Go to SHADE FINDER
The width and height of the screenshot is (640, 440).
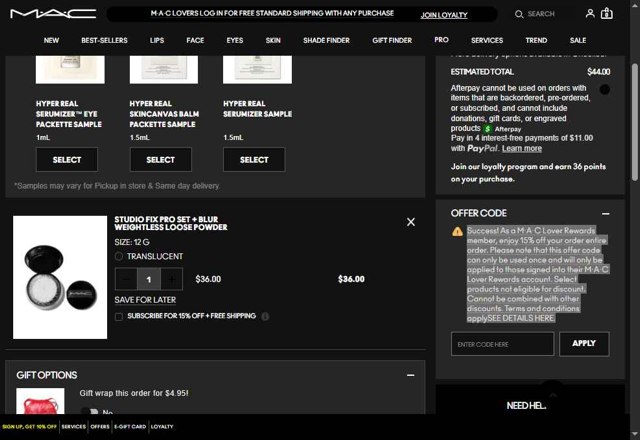326,40
